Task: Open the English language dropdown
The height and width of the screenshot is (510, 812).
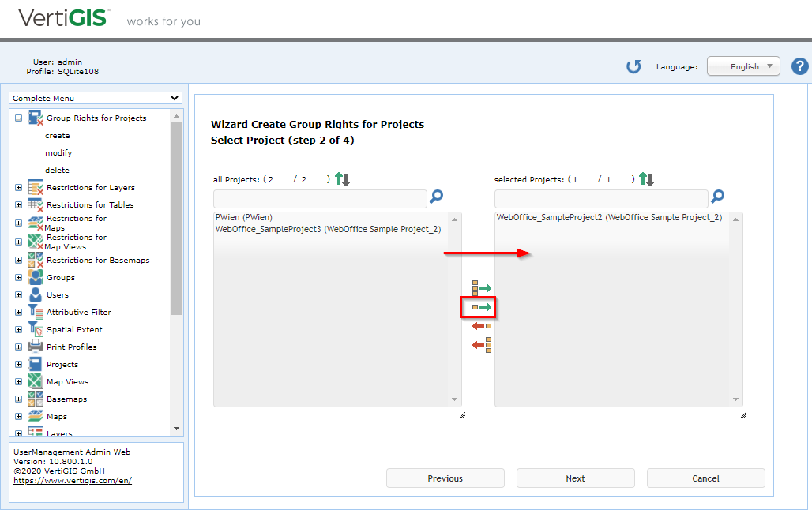Action: pyautogui.click(x=743, y=66)
